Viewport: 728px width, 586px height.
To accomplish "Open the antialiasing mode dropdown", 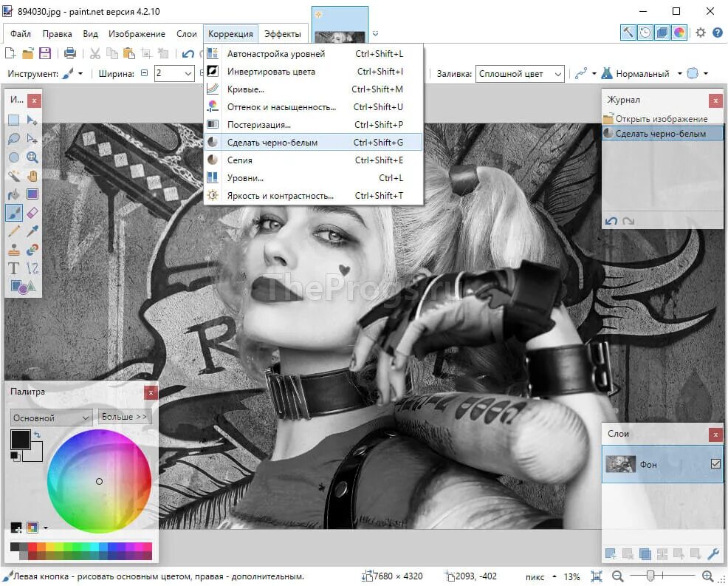I will (x=594, y=73).
